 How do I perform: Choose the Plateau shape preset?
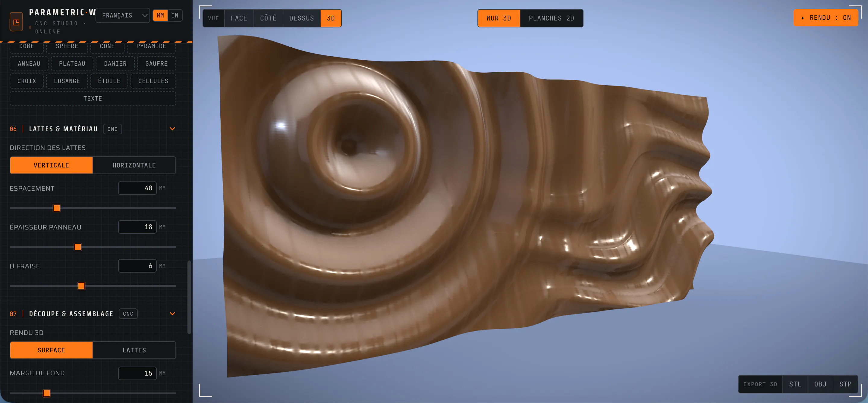click(72, 64)
